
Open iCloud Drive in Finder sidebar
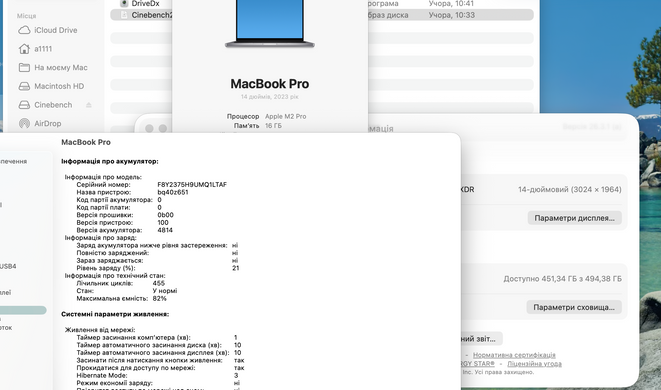(x=48, y=30)
